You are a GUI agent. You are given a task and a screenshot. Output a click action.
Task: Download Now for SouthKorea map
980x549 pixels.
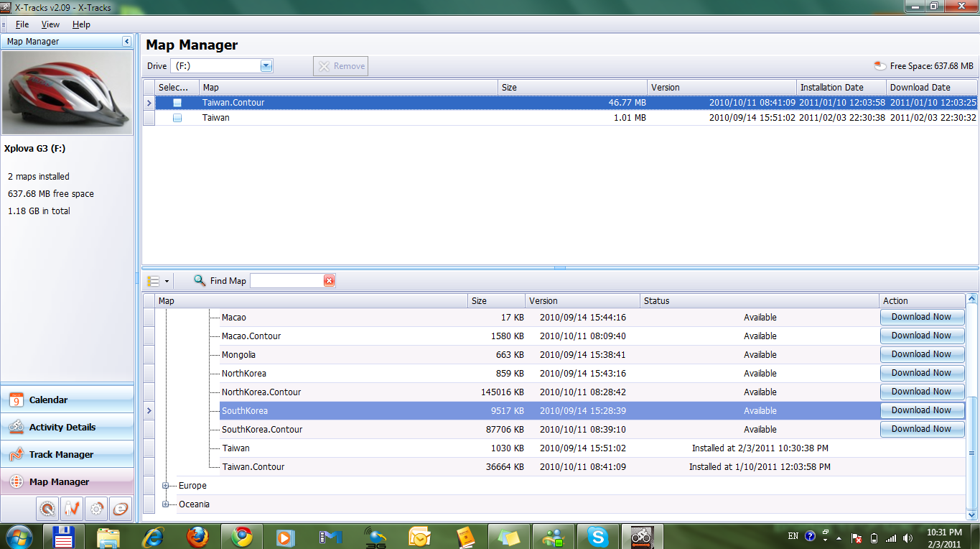point(921,410)
